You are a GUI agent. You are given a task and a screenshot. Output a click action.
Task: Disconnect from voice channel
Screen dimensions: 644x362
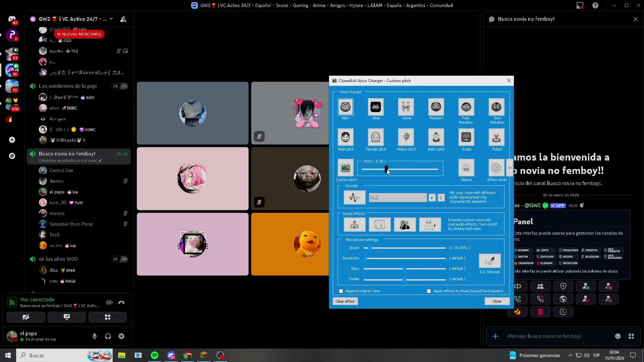(x=121, y=303)
